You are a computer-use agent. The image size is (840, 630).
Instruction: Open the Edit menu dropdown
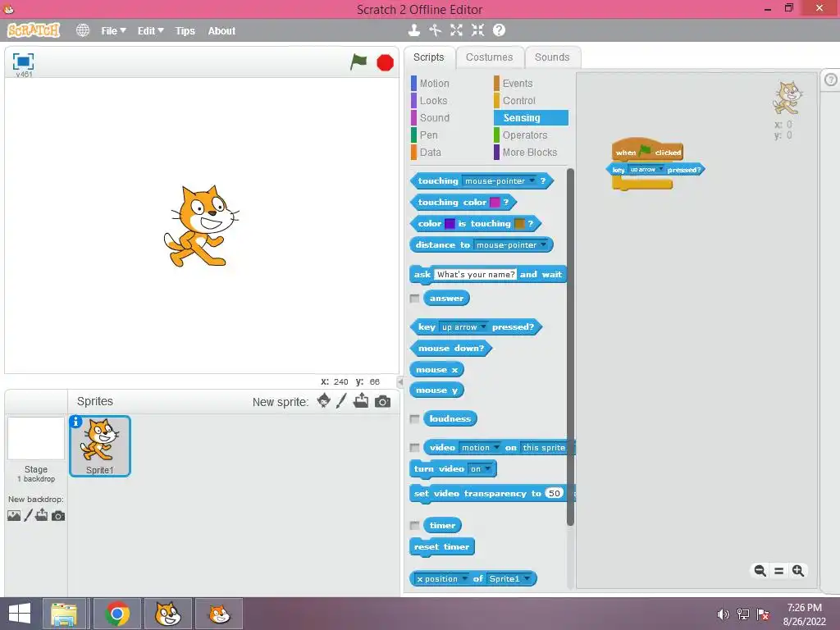point(151,31)
